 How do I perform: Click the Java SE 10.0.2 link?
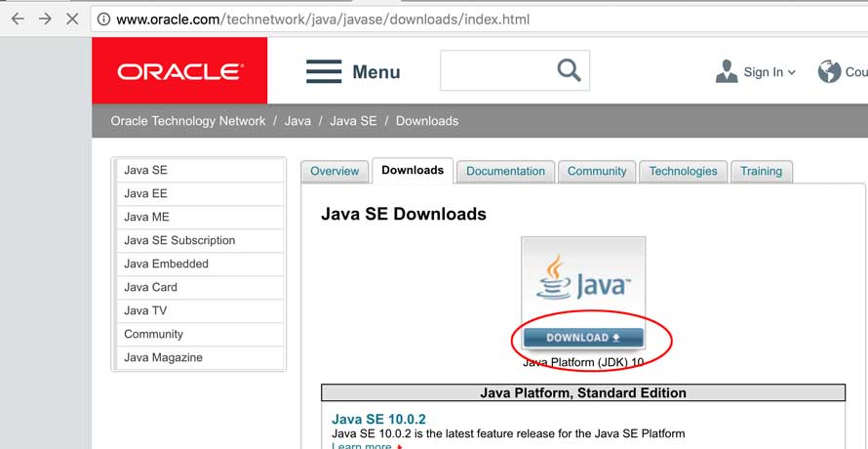378,419
